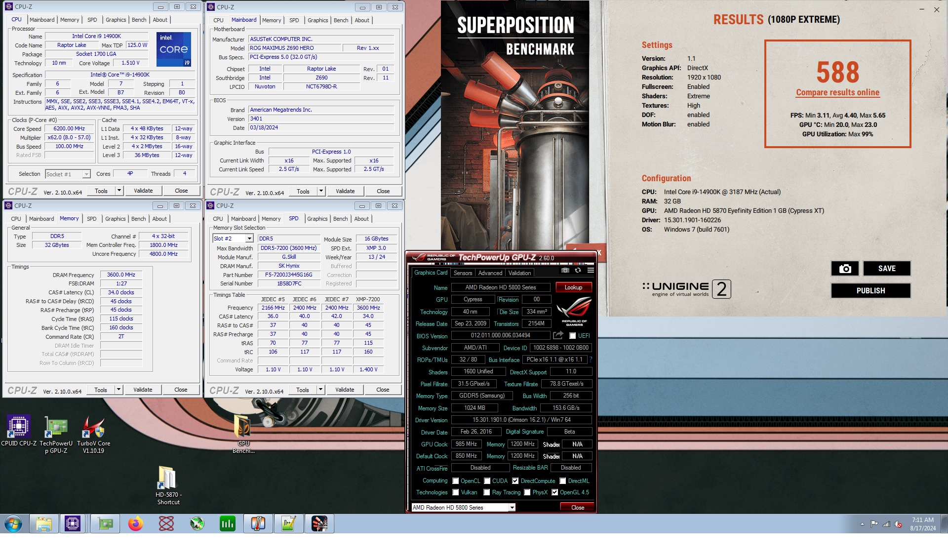This screenshot has width=948, height=560.
Task: Click the red Close button in GPU-Z
Action: pyautogui.click(x=578, y=508)
